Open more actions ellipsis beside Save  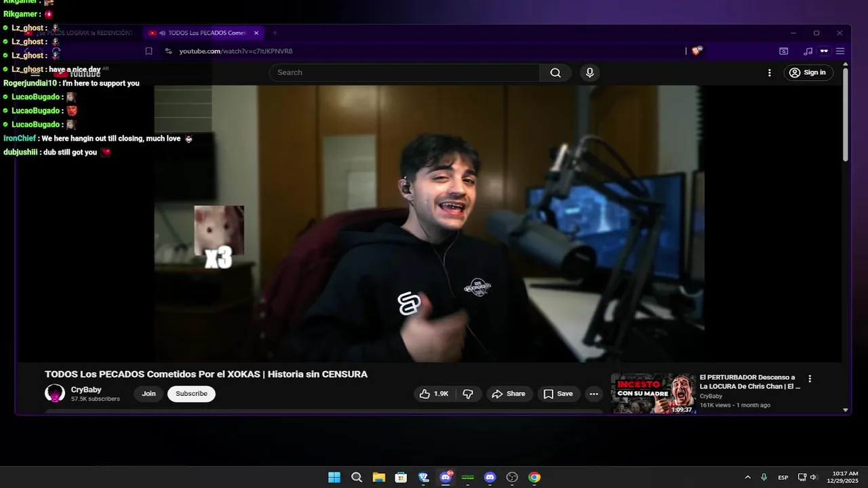(x=594, y=394)
